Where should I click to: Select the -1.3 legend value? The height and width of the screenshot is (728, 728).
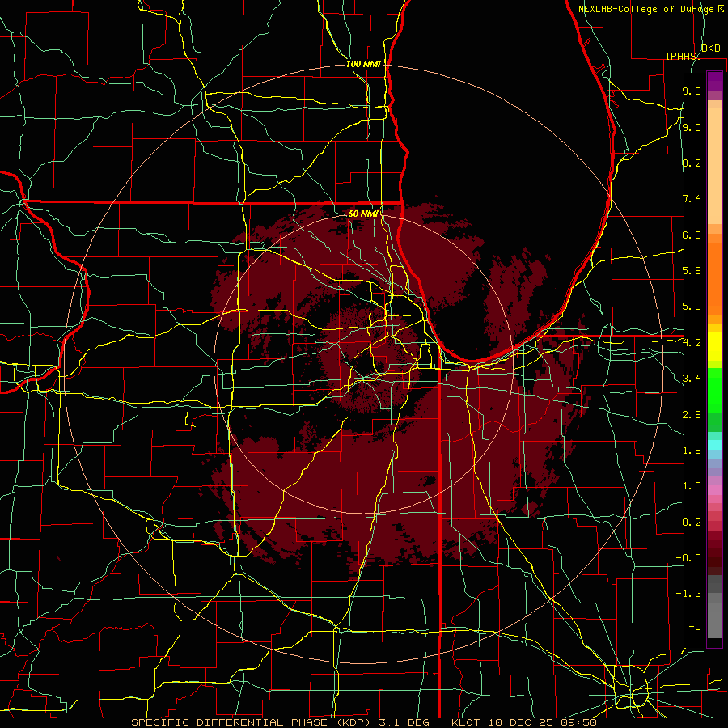[688, 595]
